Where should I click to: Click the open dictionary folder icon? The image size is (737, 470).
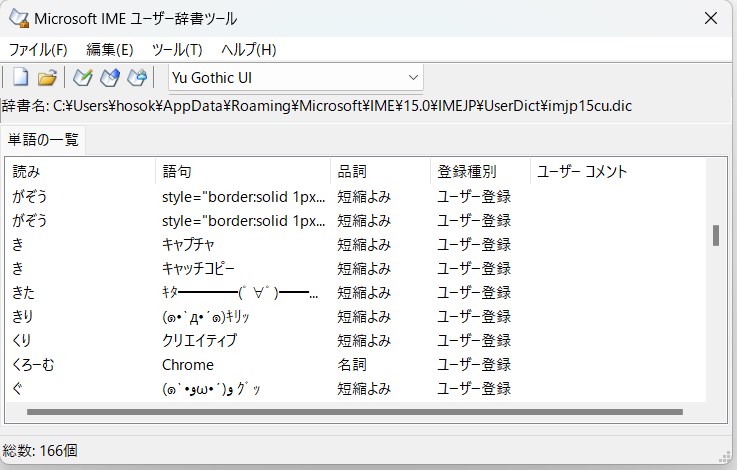click(x=46, y=77)
